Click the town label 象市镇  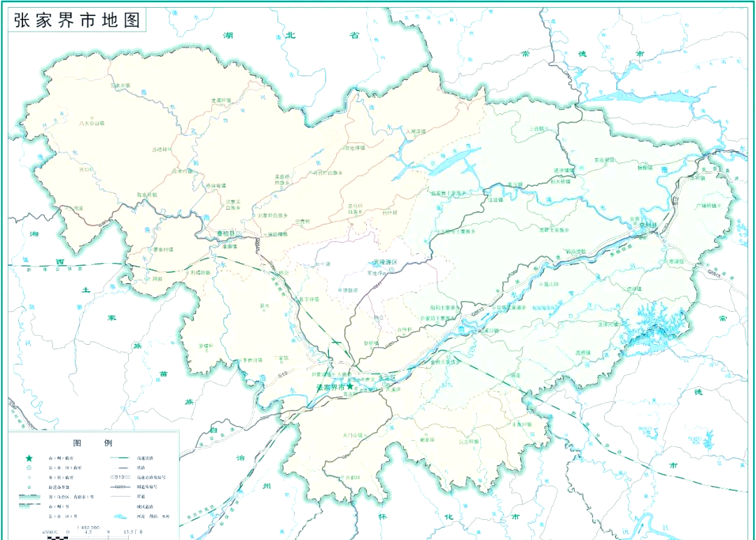click(x=515, y=185)
